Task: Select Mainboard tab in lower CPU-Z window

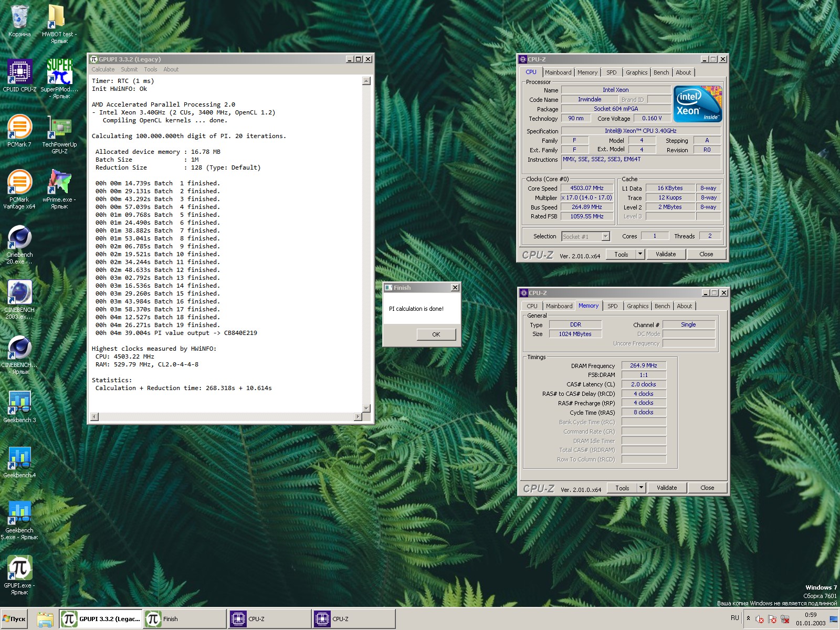Action: [x=559, y=306]
